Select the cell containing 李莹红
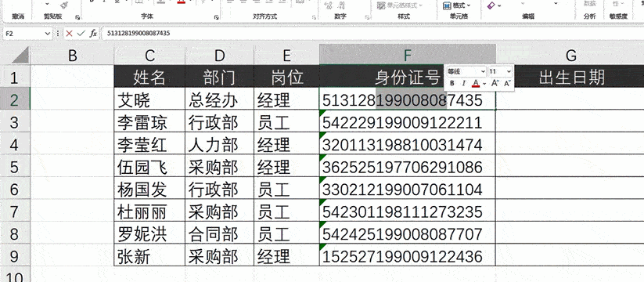 tap(149, 143)
